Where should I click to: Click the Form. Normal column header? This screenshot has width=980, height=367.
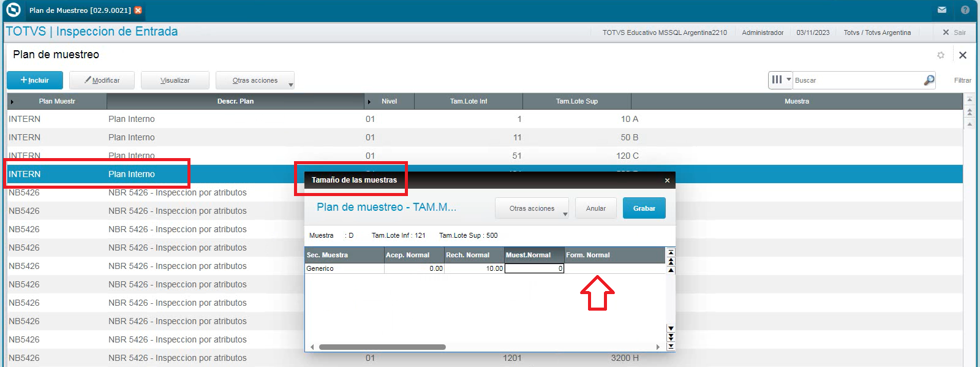[614, 255]
